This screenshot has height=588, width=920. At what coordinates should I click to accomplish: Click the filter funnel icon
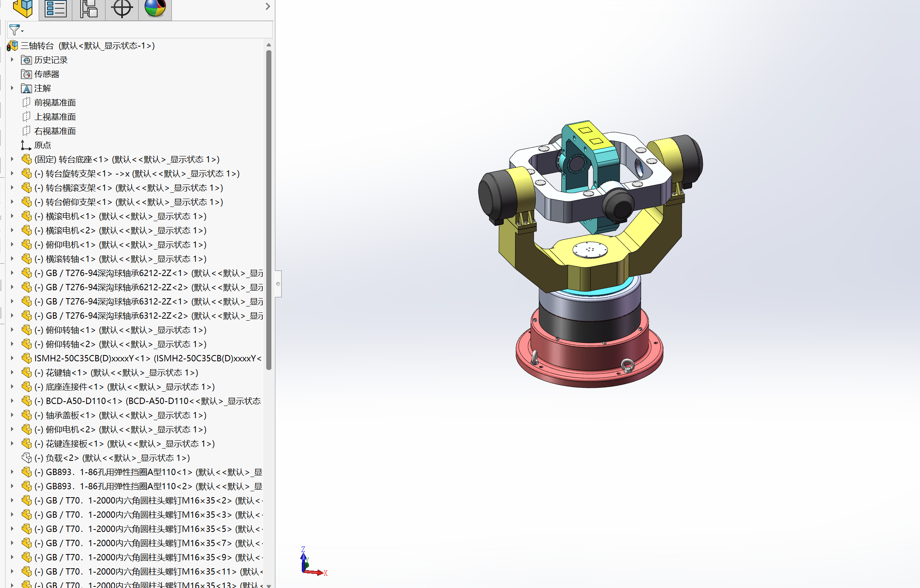coord(14,29)
